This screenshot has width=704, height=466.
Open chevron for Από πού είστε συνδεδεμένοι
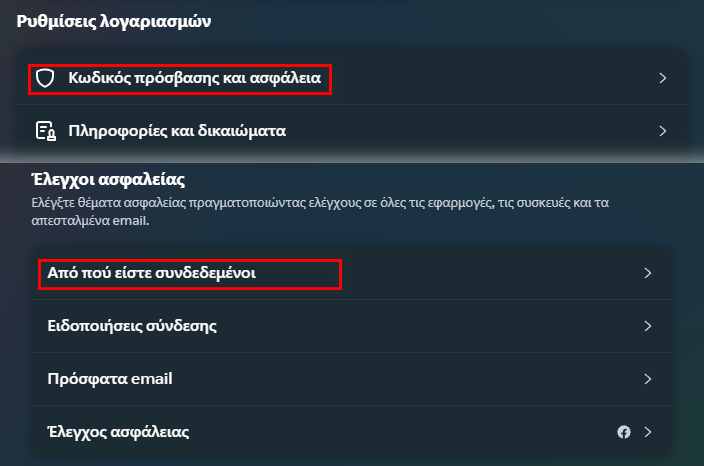coord(647,273)
